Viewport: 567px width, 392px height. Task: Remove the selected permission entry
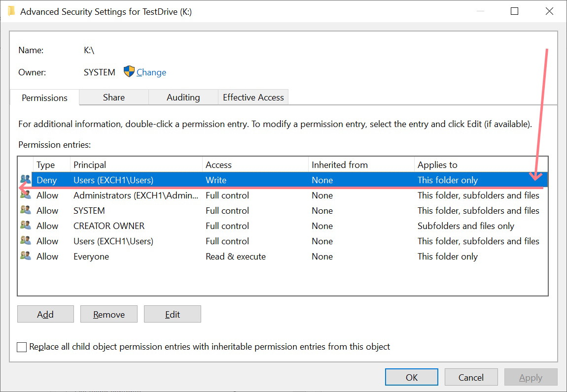108,314
